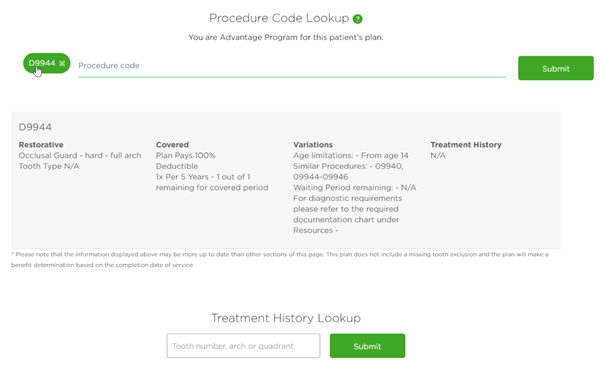Click 'You are Advantage Program' notice
Viewport: 600px width, 365px height.
pyautogui.click(x=286, y=37)
